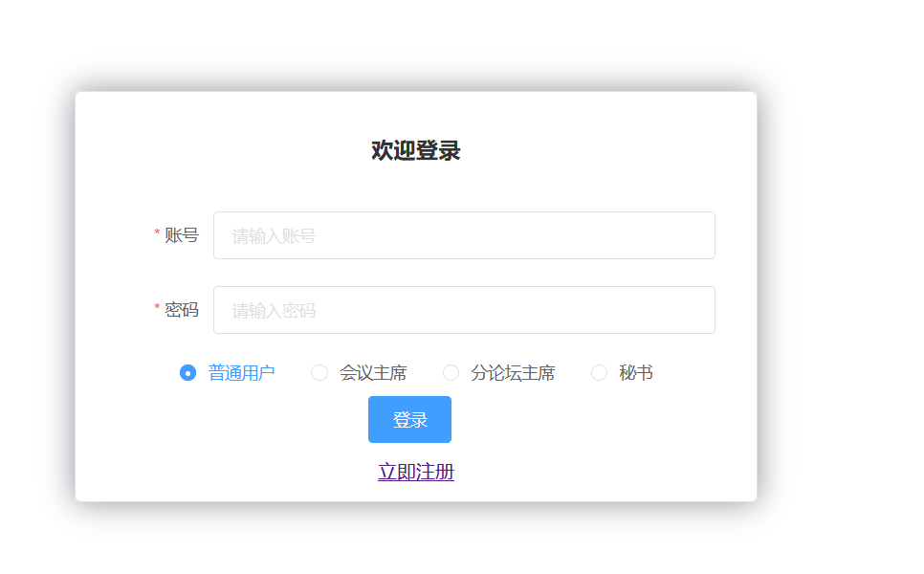
Task: Click the red asterisk beside 账号
Action: pyautogui.click(x=157, y=232)
